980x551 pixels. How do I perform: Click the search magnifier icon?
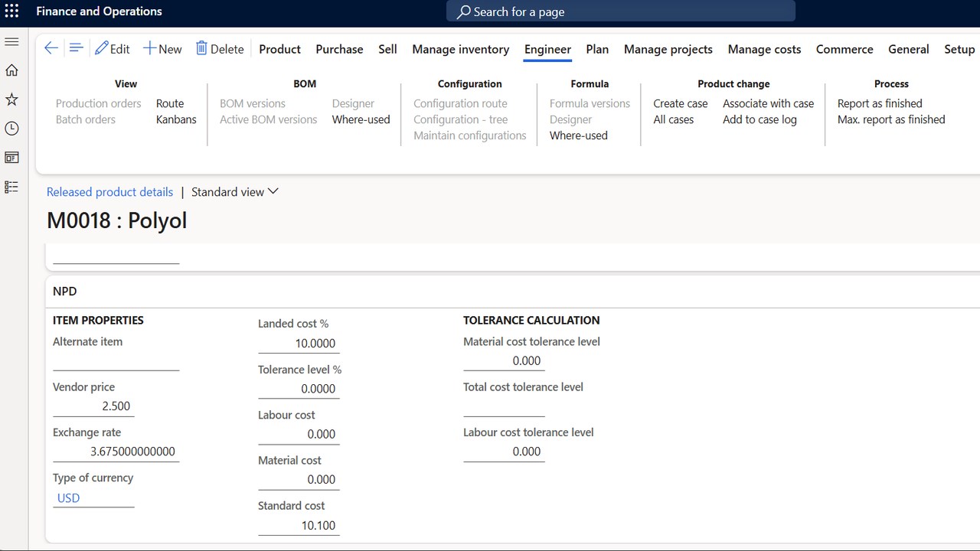464,11
